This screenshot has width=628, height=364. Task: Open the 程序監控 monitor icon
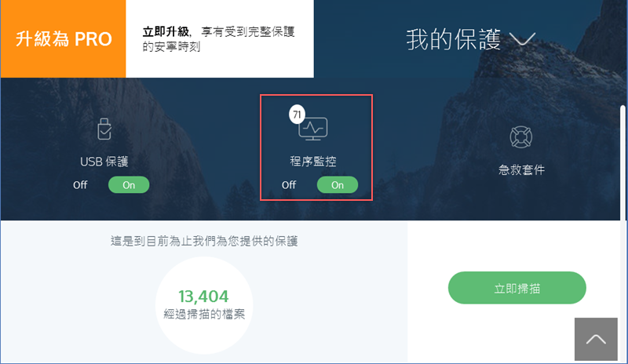[x=312, y=129]
